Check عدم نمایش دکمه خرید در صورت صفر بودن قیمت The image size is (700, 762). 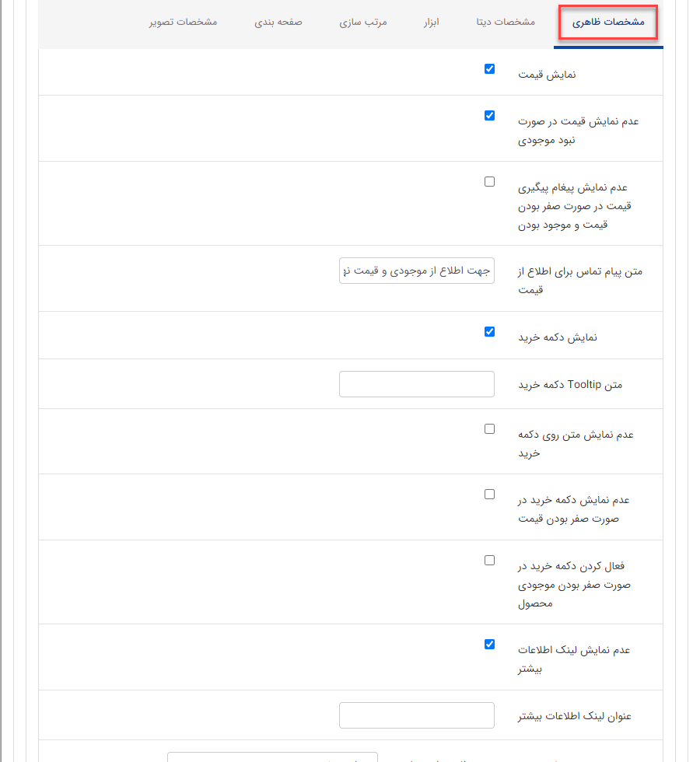tap(489, 494)
